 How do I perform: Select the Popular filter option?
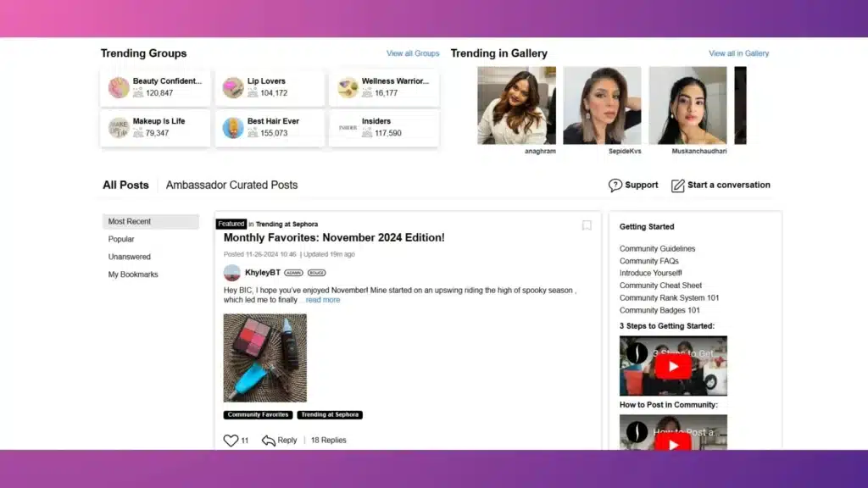(121, 239)
